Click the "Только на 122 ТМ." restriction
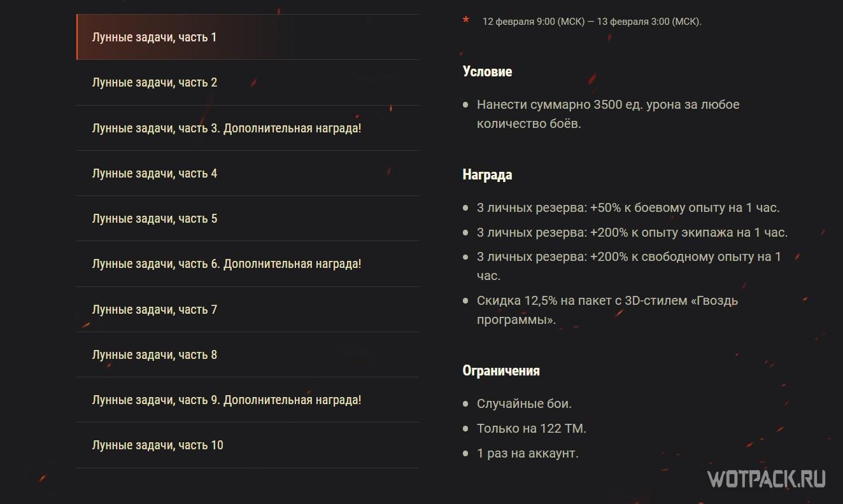This screenshot has height=504, width=843. [531, 428]
